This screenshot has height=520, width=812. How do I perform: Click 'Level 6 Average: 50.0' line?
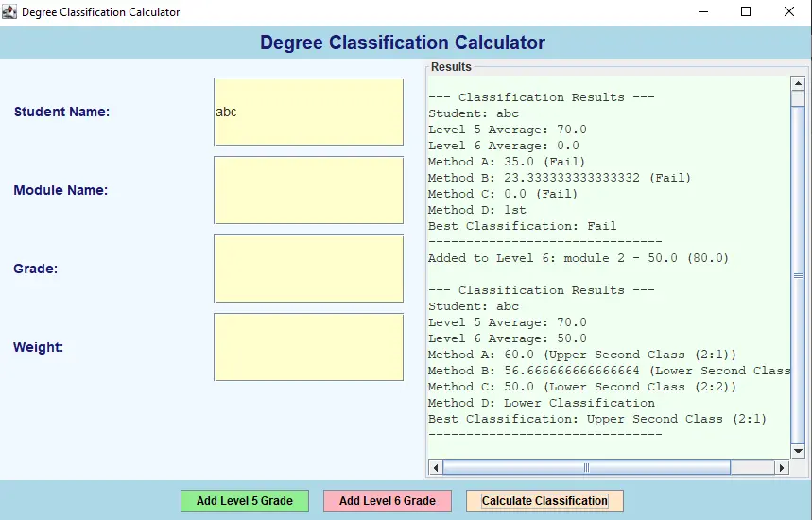click(507, 338)
